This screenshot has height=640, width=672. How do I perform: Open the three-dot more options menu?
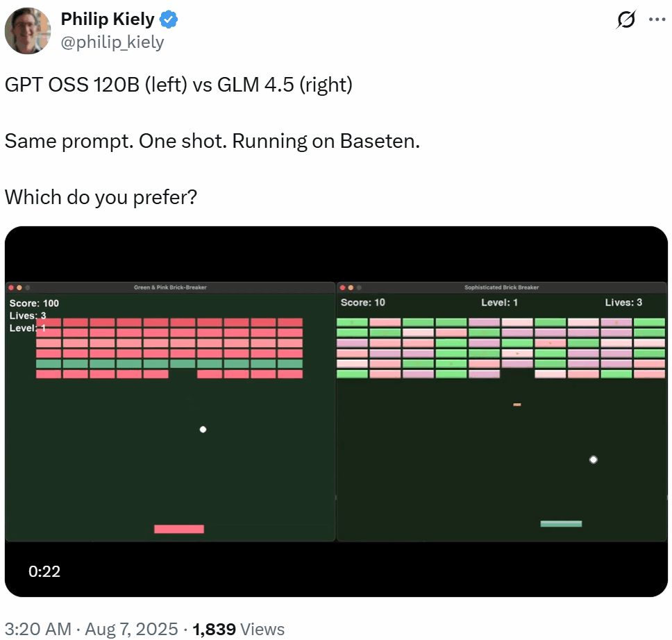click(657, 19)
